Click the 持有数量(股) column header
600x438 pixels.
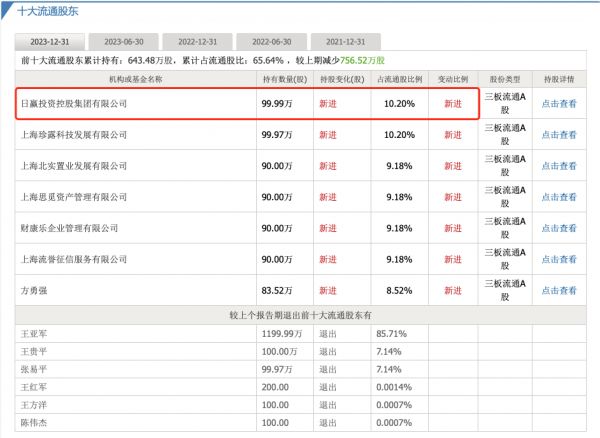[283, 77]
